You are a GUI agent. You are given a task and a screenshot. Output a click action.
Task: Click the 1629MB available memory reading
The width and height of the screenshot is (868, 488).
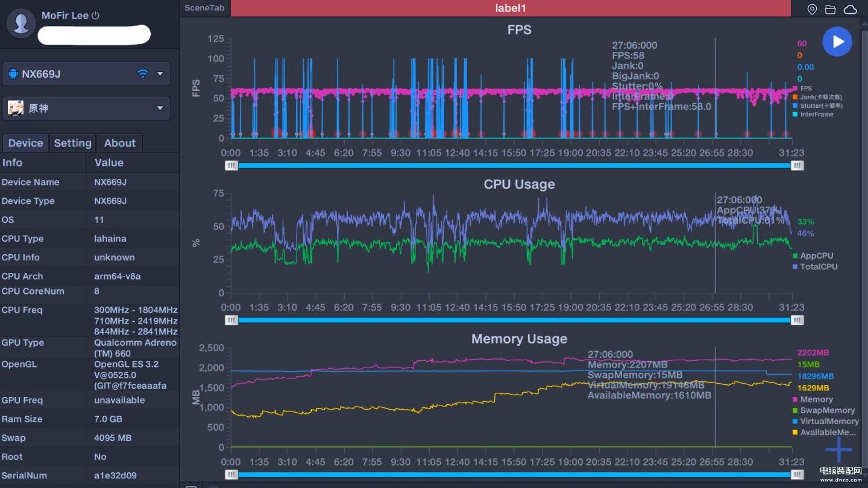click(813, 388)
